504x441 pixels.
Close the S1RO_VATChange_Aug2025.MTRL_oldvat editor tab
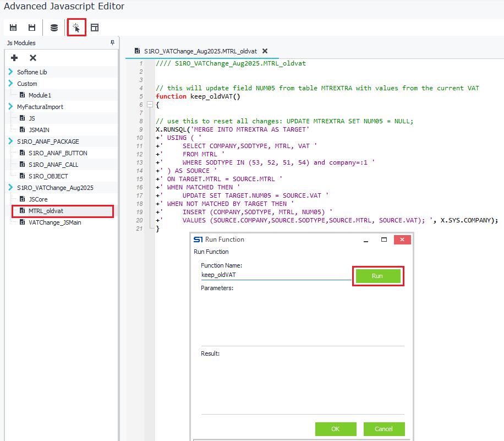pyautogui.click(x=265, y=51)
